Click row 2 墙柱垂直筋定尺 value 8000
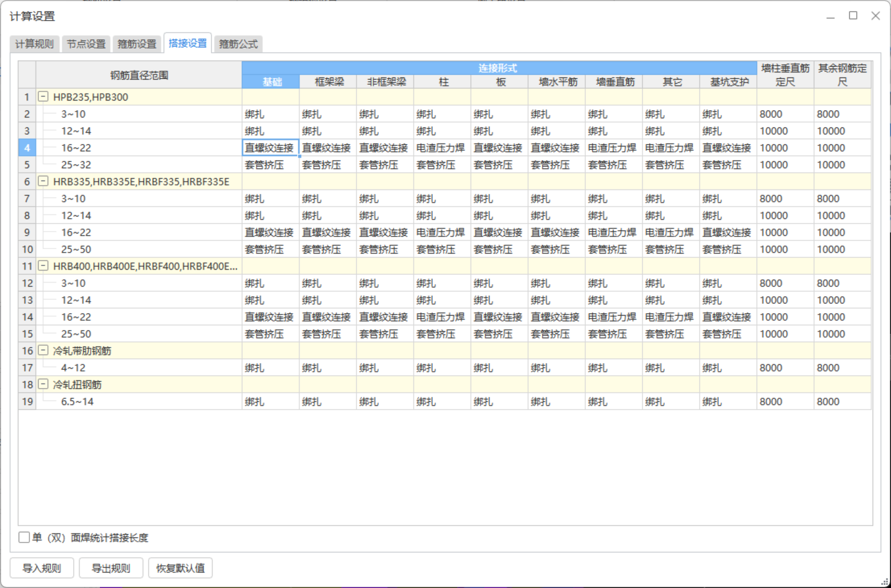The image size is (891, 588). 785,114
